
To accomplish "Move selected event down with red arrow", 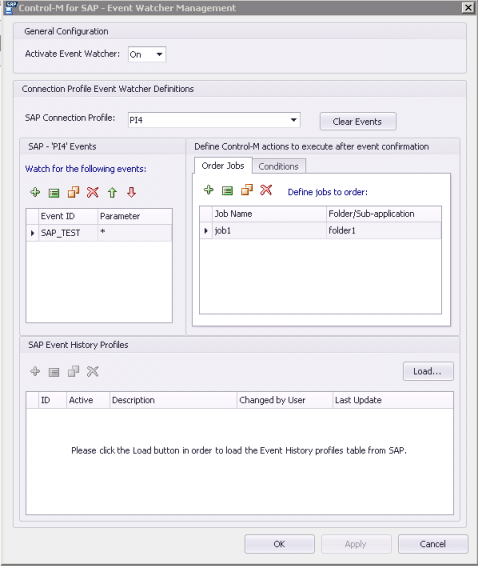I will pyautogui.click(x=131, y=192).
